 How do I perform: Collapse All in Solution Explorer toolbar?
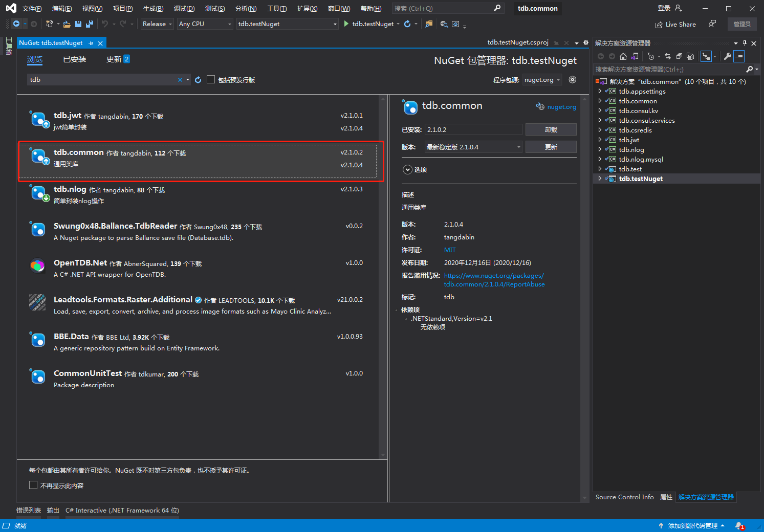point(679,56)
